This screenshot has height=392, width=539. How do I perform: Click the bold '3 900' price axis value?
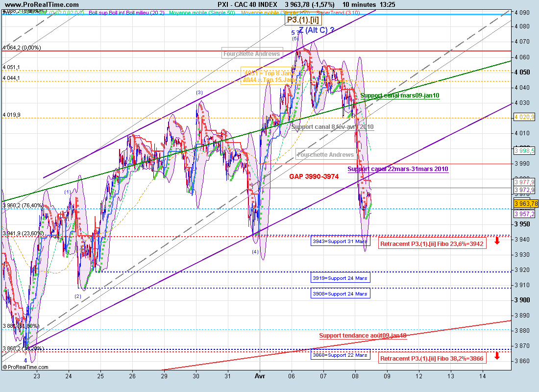click(x=522, y=300)
